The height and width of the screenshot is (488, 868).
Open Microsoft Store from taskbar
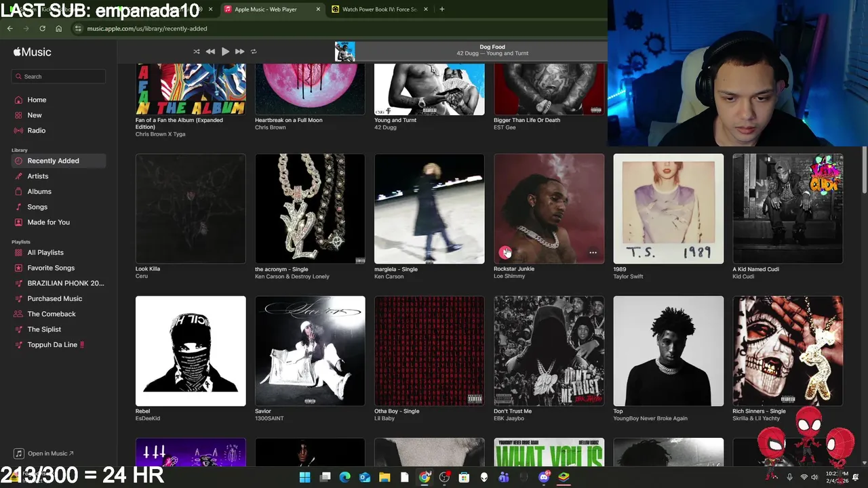464,477
